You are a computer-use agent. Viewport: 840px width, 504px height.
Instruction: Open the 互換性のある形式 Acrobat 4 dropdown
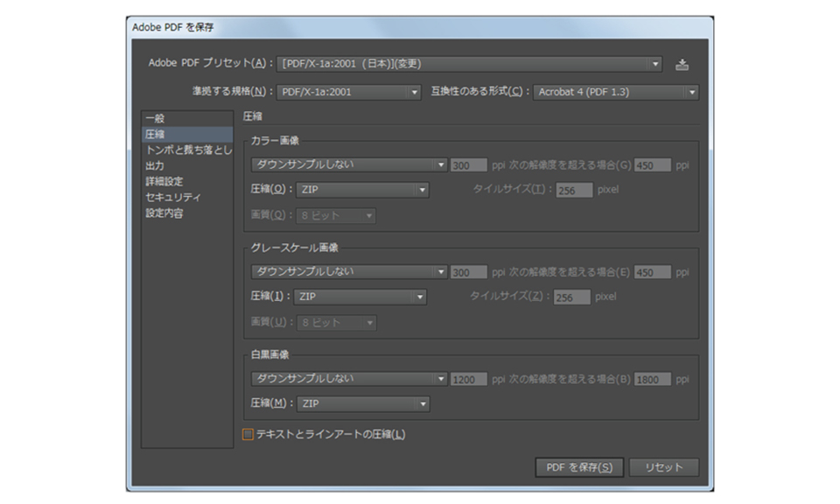[615, 92]
